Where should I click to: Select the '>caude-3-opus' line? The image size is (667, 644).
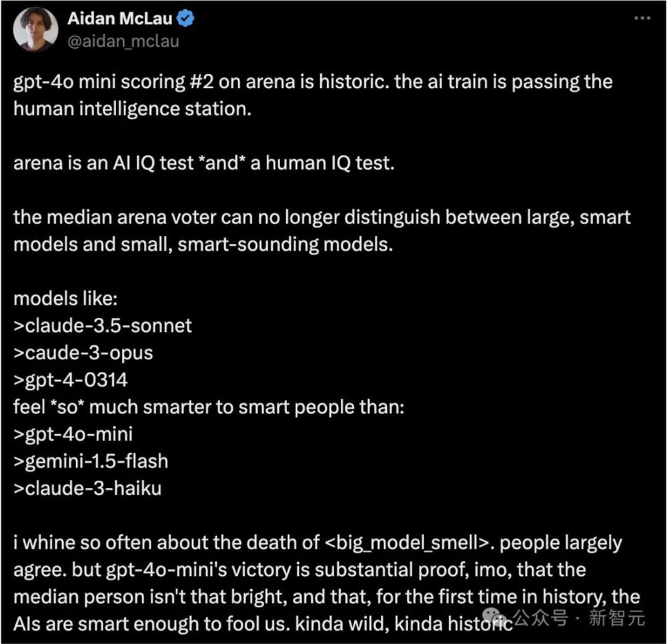83,353
